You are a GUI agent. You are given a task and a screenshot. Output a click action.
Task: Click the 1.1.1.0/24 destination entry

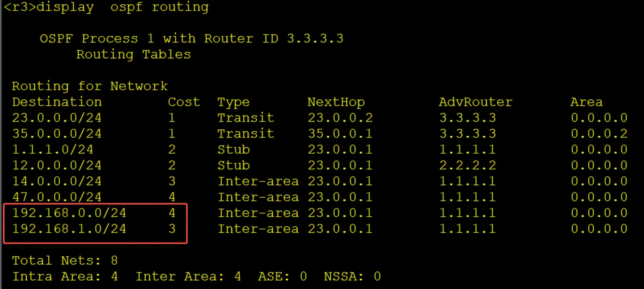click(52, 150)
